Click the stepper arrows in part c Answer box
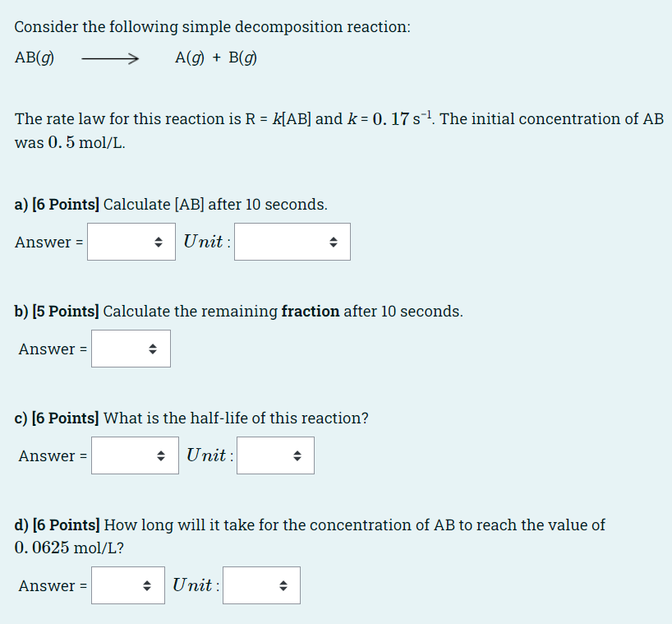 [162, 455]
